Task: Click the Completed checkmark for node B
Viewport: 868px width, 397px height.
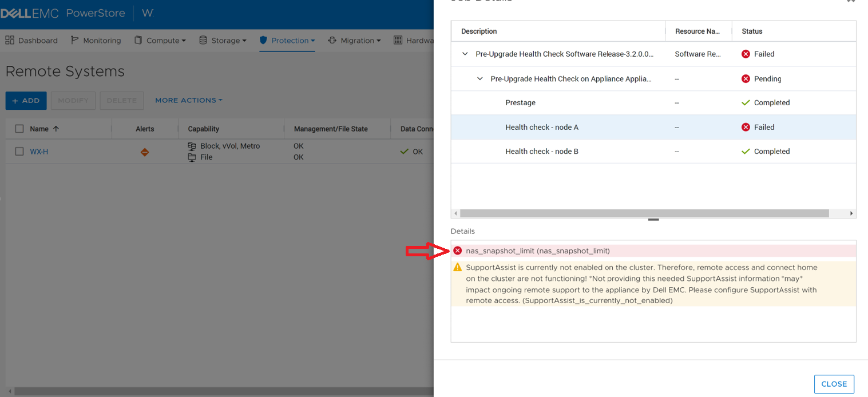Action: [x=746, y=152]
